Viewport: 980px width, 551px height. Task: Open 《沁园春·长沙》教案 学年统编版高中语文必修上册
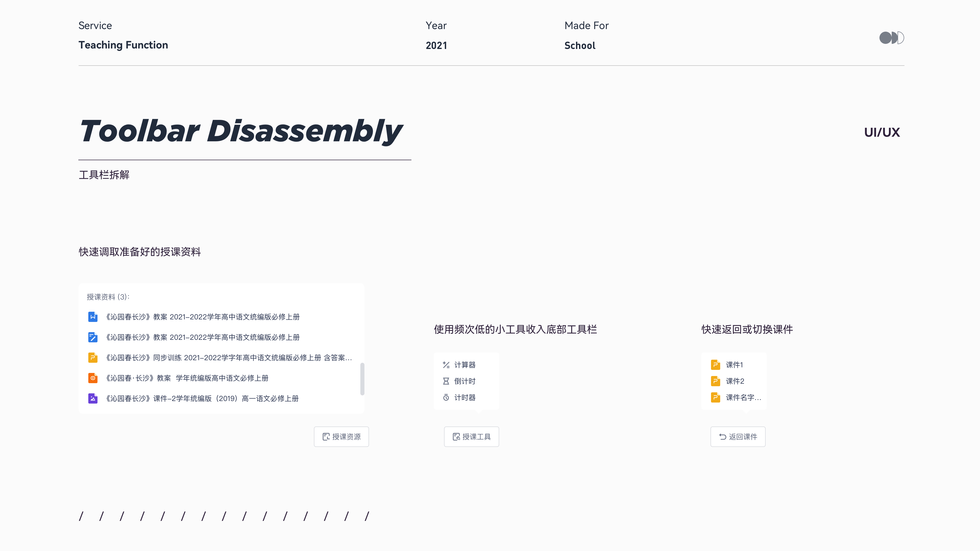187,378
